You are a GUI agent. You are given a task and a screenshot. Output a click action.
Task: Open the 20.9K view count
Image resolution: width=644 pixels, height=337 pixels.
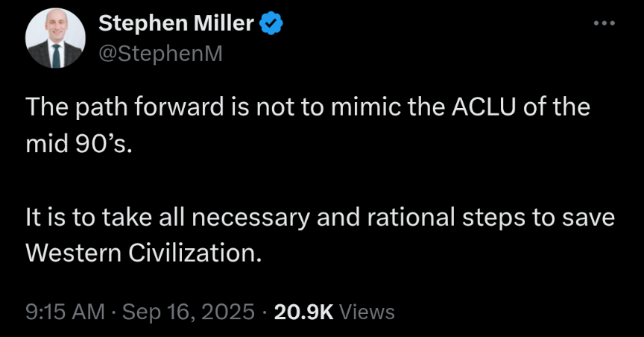click(x=303, y=312)
